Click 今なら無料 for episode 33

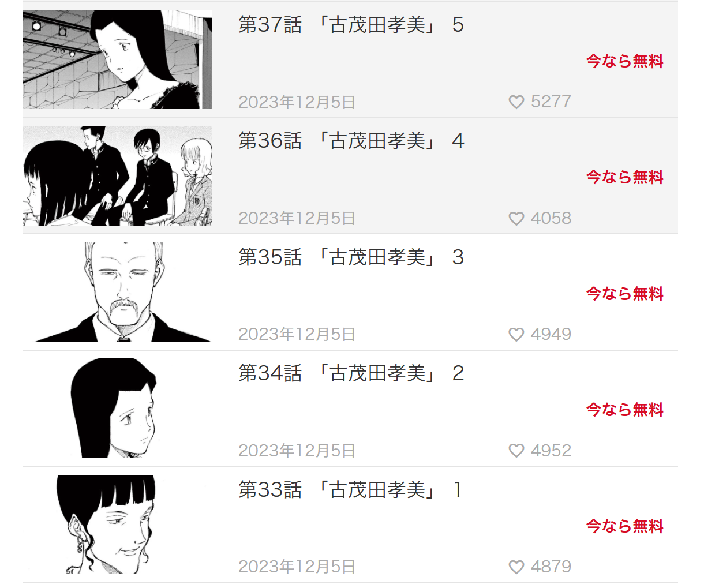pos(625,526)
